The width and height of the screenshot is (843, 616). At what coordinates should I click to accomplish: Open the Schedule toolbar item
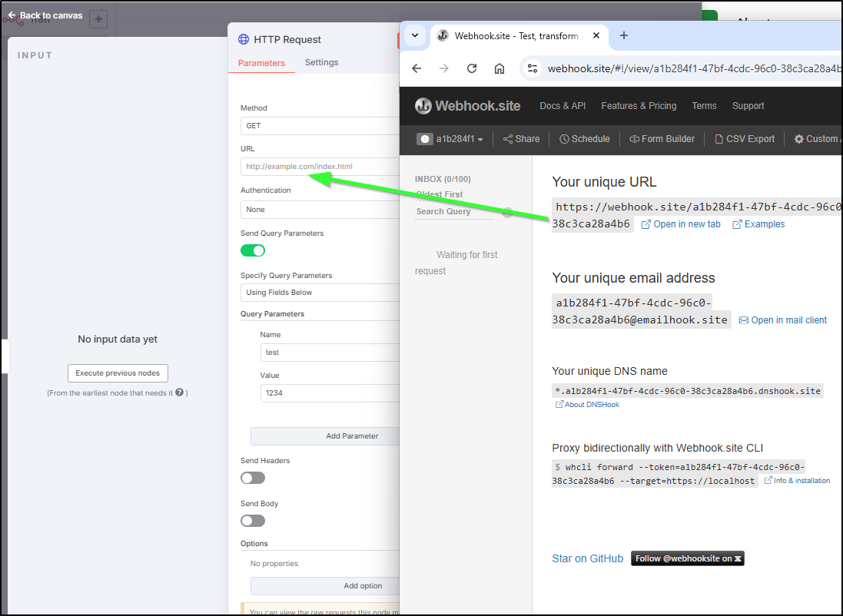point(584,139)
